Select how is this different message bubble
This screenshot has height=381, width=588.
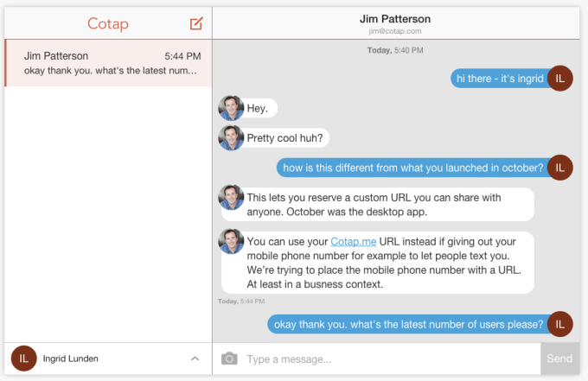click(x=412, y=168)
